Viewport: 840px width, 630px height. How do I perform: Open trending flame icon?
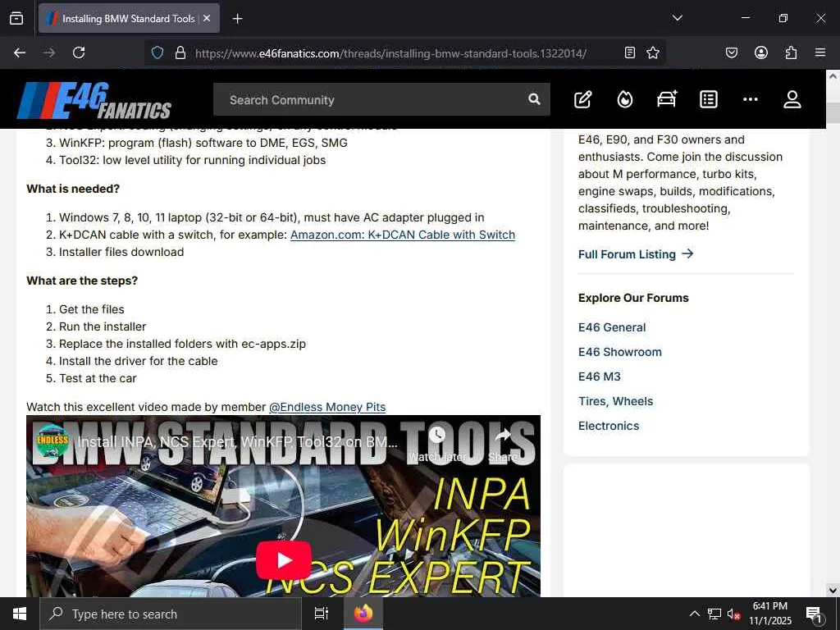[x=624, y=99]
